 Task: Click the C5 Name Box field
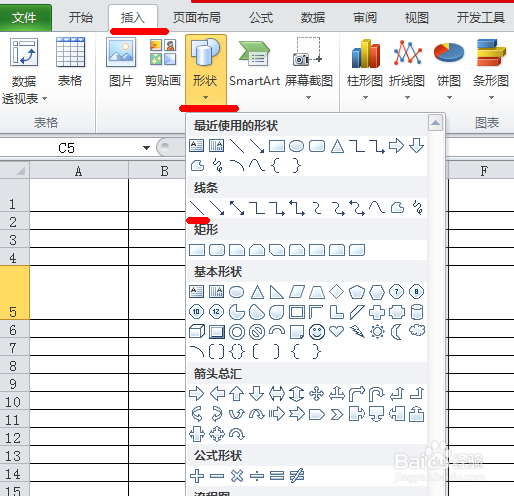click(67, 148)
